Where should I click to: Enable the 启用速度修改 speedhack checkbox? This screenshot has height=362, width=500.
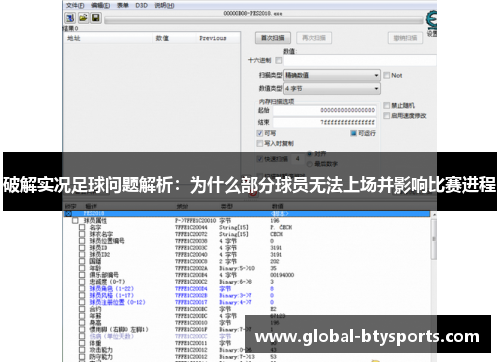pyautogui.click(x=387, y=116)
